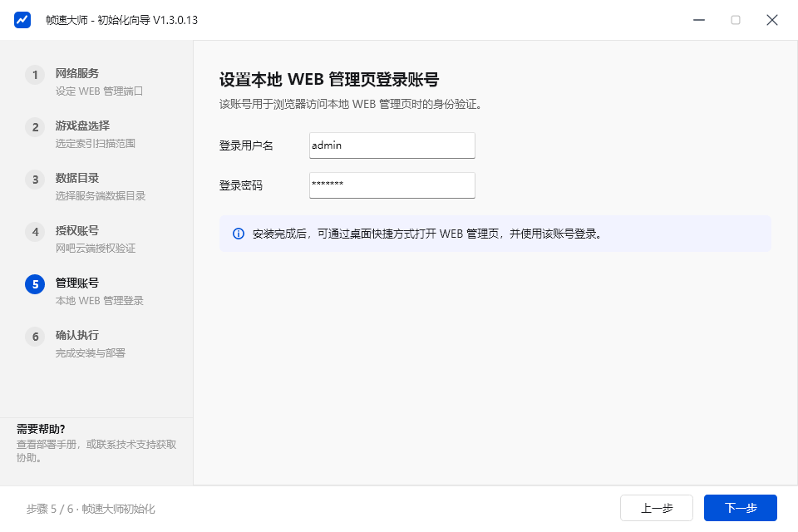Click the 登录密码 label
Image resolution: width=798 pixels, height=532 pixels.
click(x=241, y=186)
